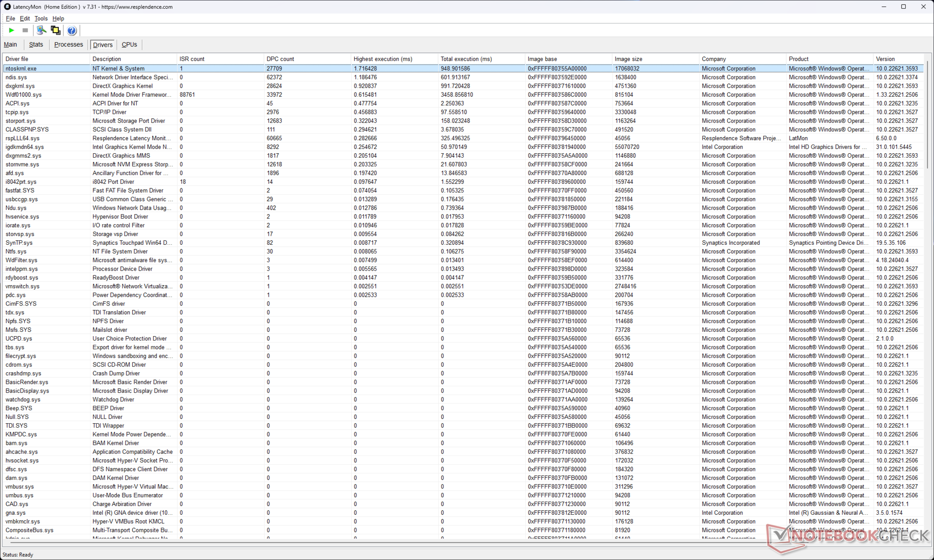Viewport: 934px width, 560px height.
Task: Start monitoring with the green play button
Action: 11,30
